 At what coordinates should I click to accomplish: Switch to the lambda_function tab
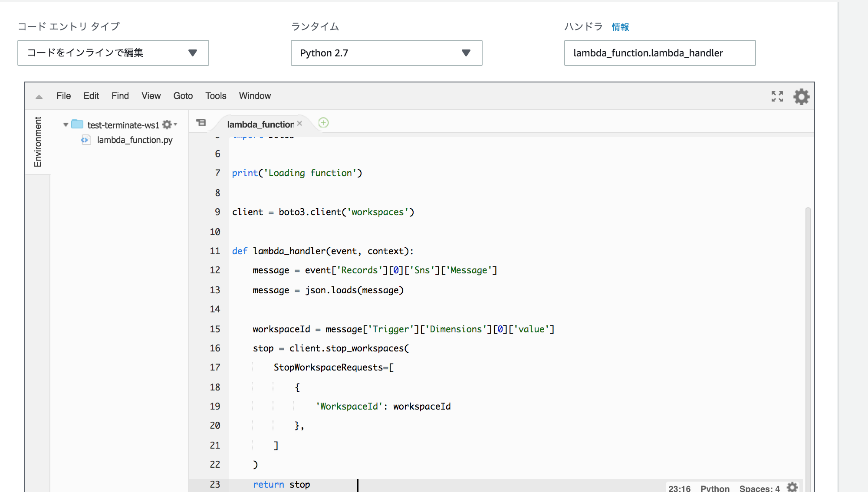pos(260,125)
